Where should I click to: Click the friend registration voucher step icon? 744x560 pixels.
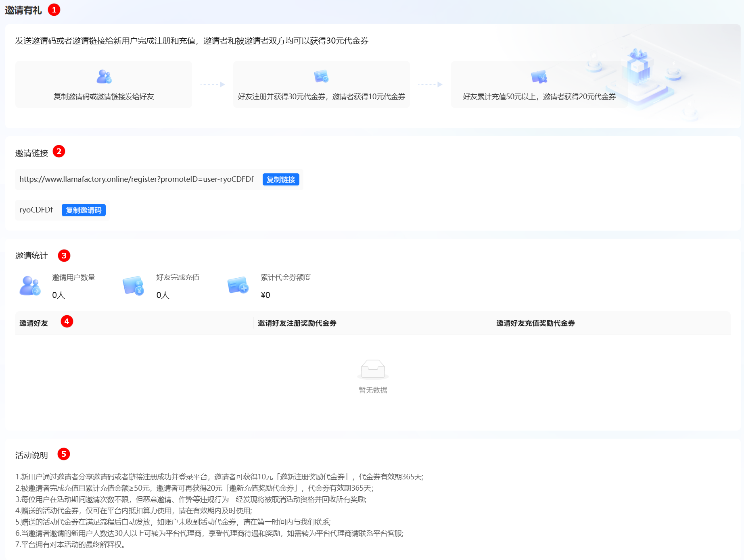point(321,76)
